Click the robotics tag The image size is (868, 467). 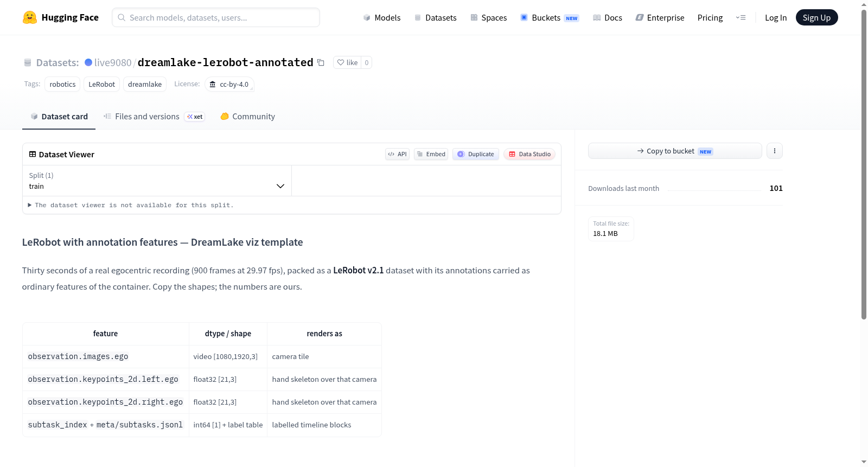coord(63,84)
